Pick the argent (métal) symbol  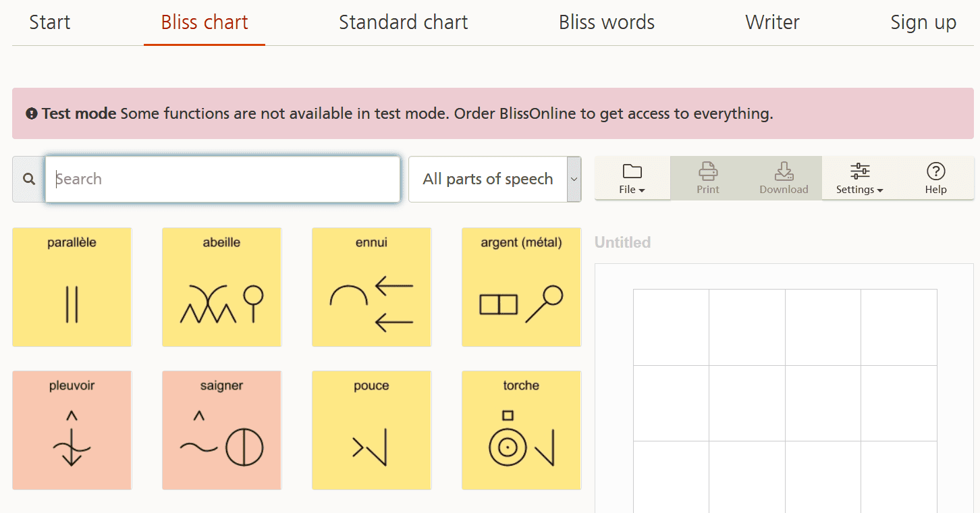click(x=521, y=288)
